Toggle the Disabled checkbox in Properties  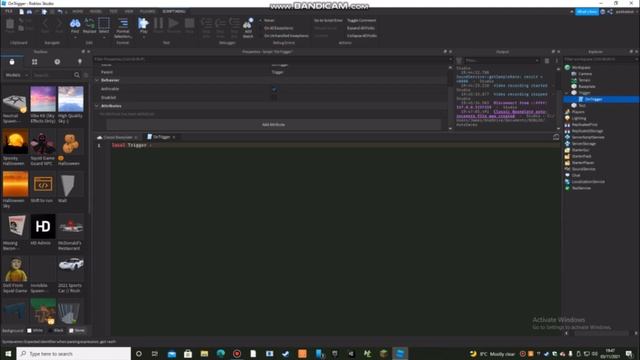pyautogui.click(x=274, y=98)
